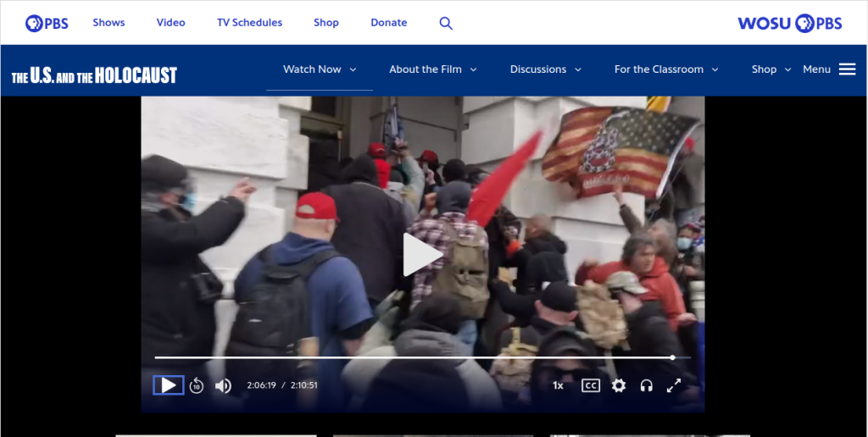Click the 2:06:19 elapsed time text

(261, 385)
